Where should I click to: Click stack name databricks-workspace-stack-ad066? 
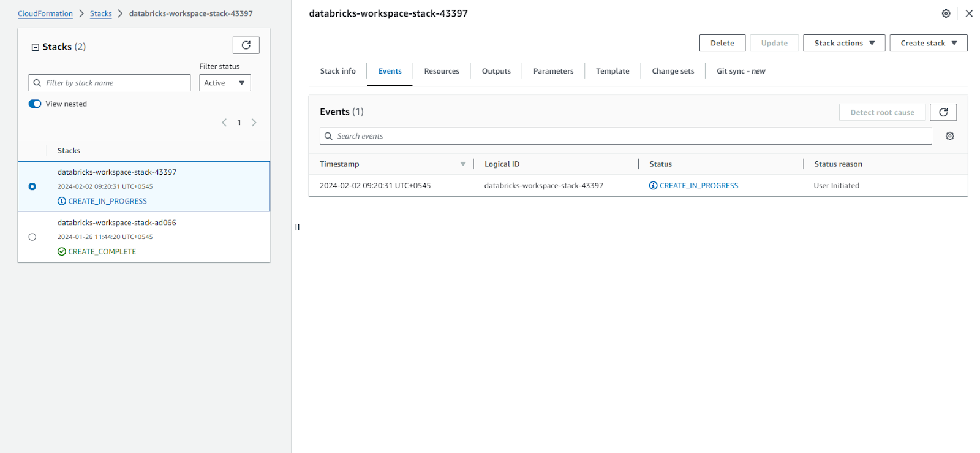117,223
